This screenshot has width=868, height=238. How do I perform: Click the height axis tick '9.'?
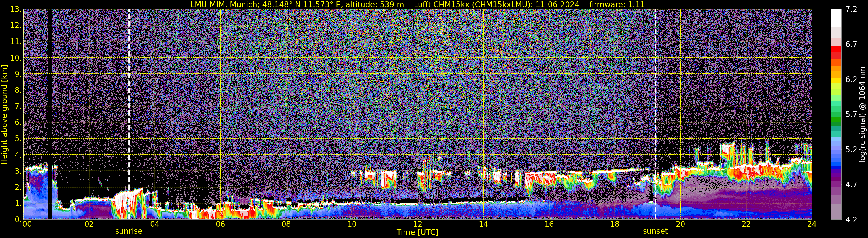point(18,74)
